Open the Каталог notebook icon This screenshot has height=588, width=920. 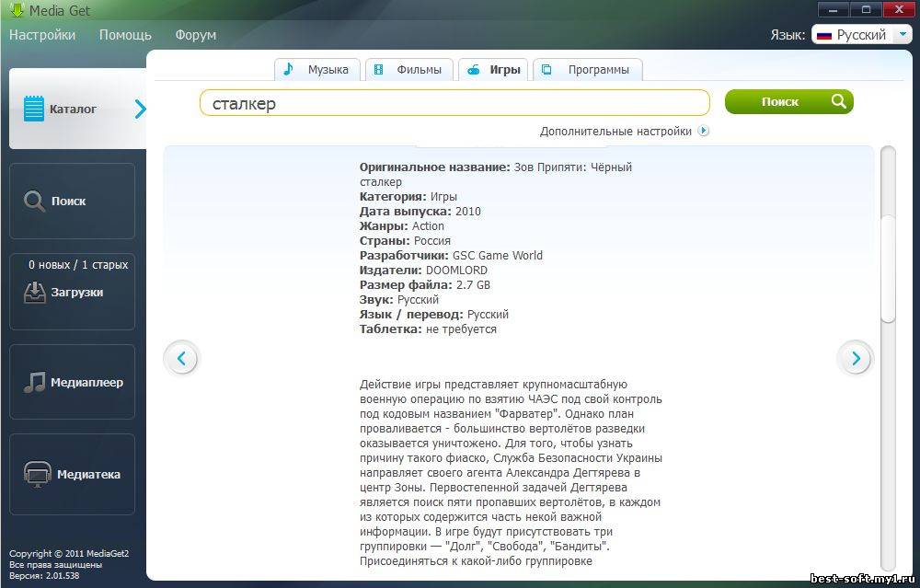coord(34,110)
